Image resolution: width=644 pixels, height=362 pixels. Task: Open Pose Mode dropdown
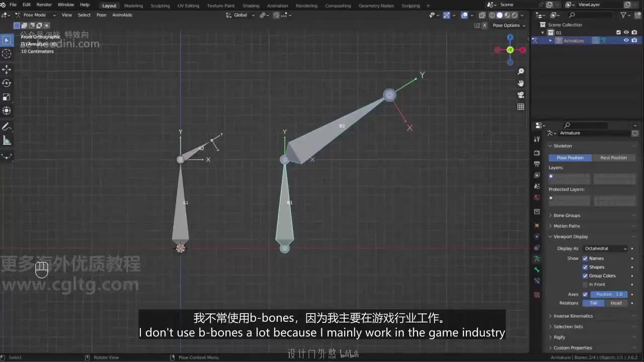pyautogui.click(x=36, y=15)
